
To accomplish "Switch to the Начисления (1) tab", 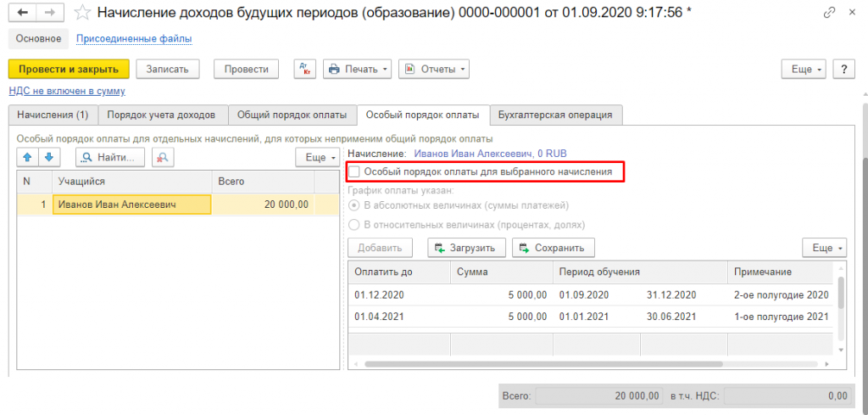I will point(53,115).
